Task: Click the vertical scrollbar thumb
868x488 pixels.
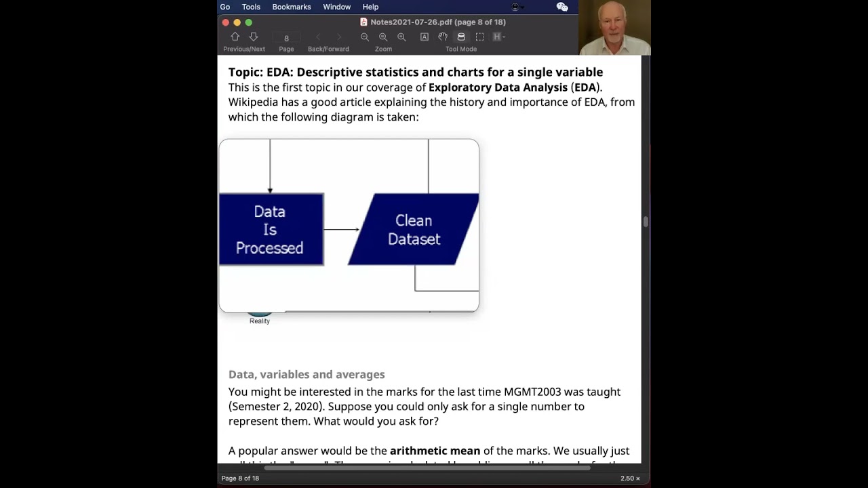Action: click(x=646, y=222)
